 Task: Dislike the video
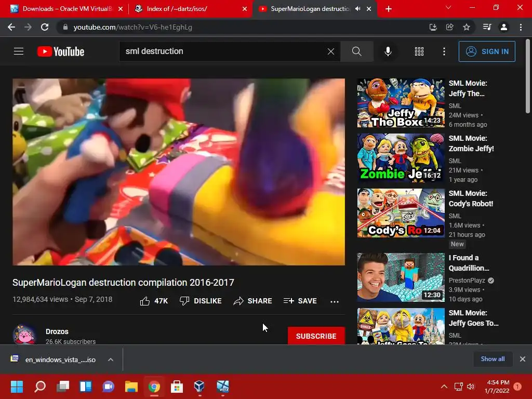tap(201, 301)
